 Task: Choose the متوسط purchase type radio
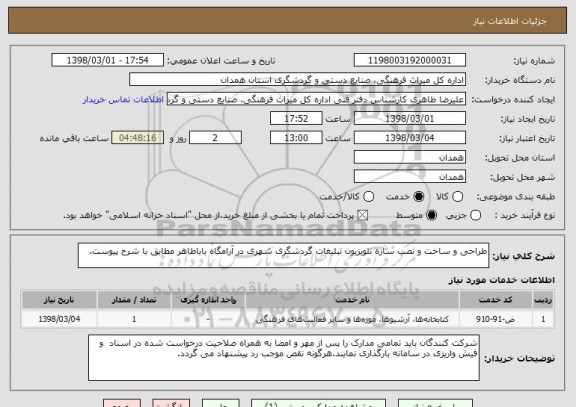tap(431, 215)
